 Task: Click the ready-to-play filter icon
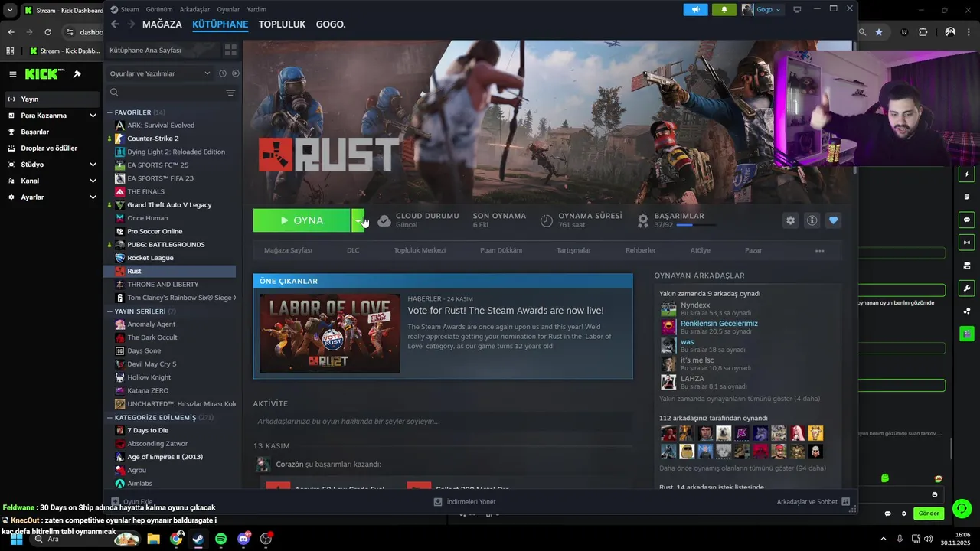pyautogui.click(x=236, y=73)
